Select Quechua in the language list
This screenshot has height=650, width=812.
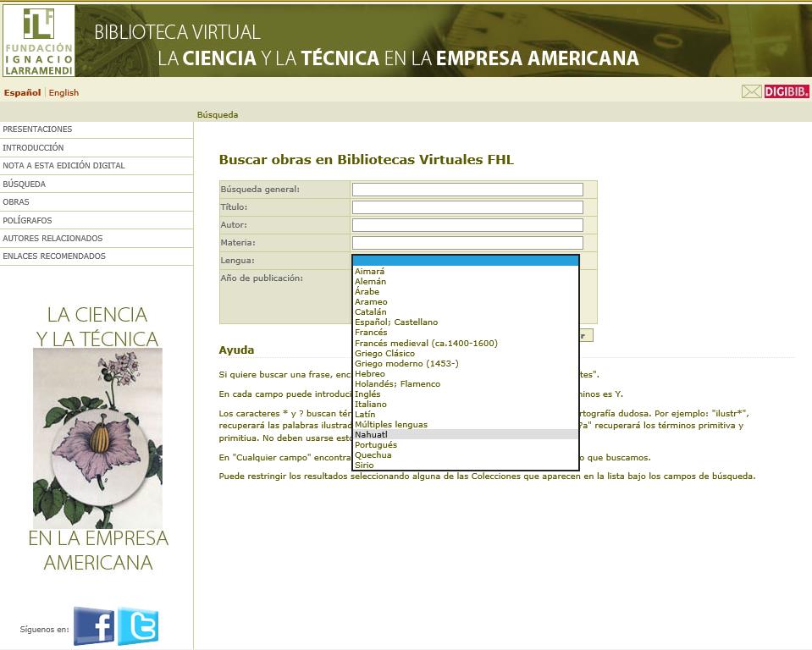point(373,455)
